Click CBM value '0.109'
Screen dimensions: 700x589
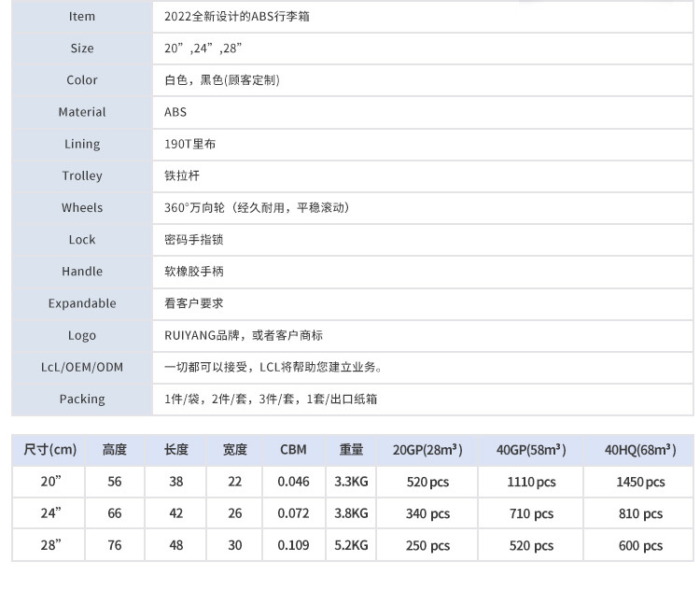point(293,546)
